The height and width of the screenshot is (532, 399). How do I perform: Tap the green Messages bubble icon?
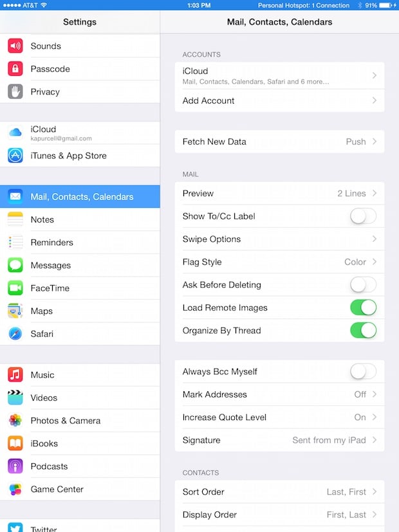click(x=15, y=265)
